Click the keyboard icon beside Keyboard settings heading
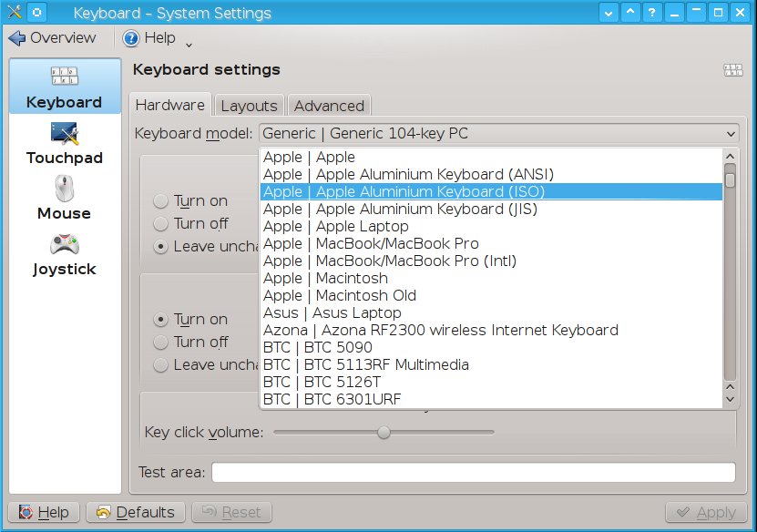This screenshot has width=757, height=532. click(x=732, y=70)
